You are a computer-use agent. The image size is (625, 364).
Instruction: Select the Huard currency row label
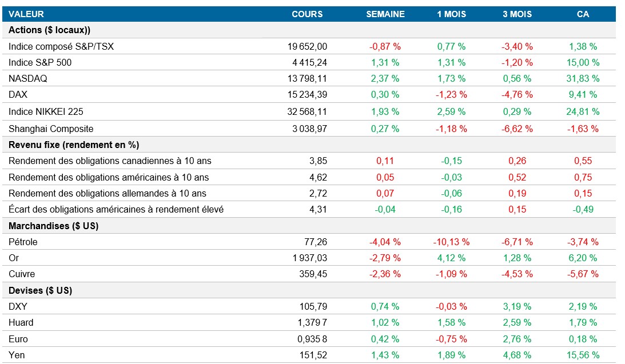click(21, 322)
